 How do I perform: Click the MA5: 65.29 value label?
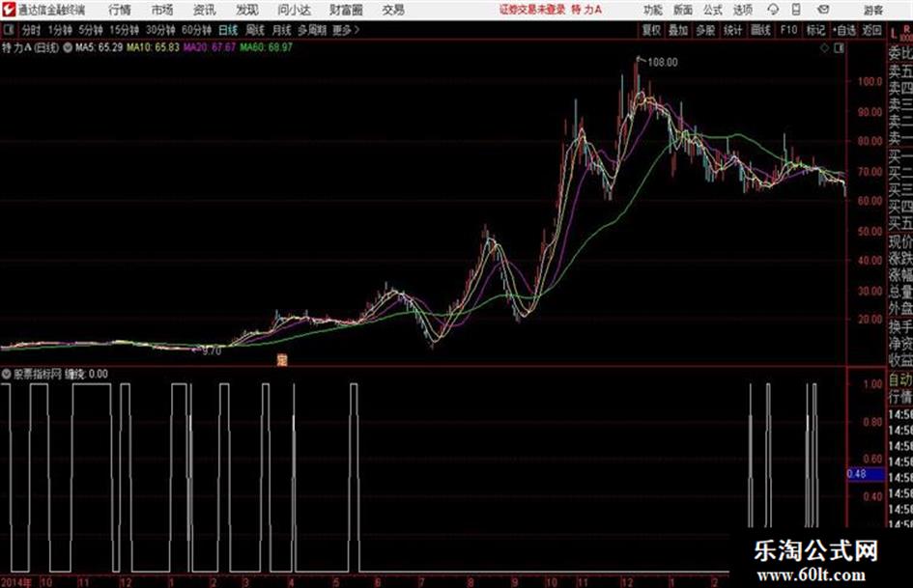point(99,47)
